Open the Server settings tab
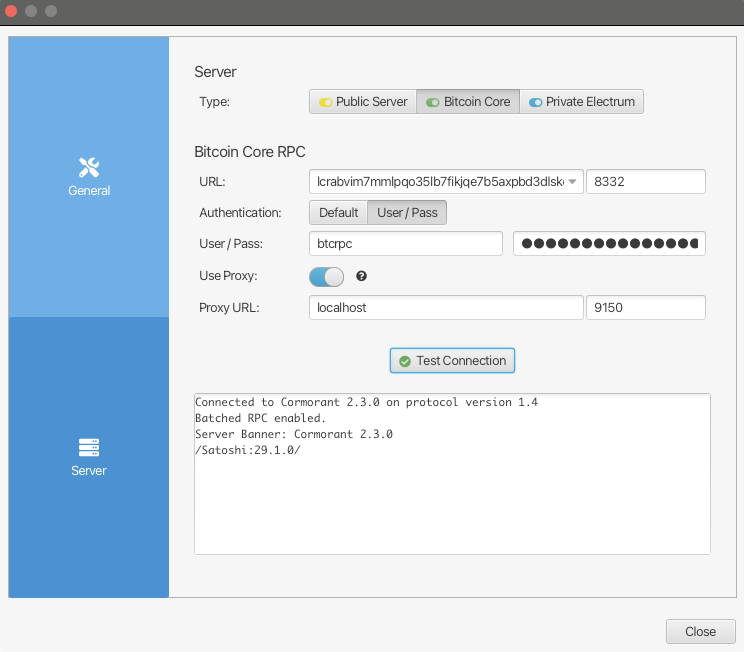744x652 pixels. click(x=89, y=457)
